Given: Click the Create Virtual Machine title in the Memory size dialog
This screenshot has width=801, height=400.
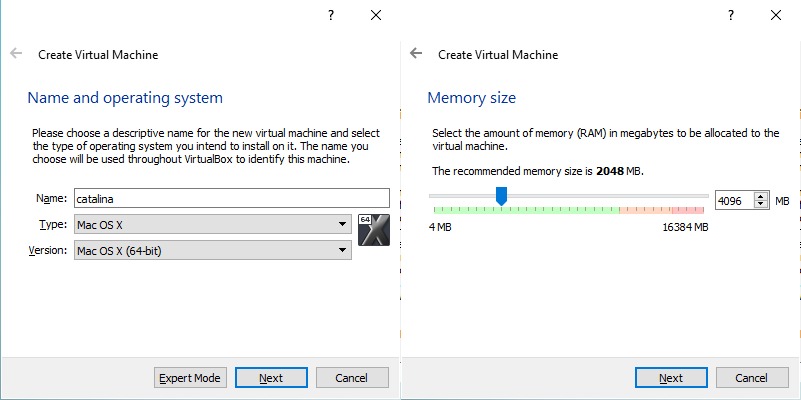Looking at the screenshot, I should (498, 55).
